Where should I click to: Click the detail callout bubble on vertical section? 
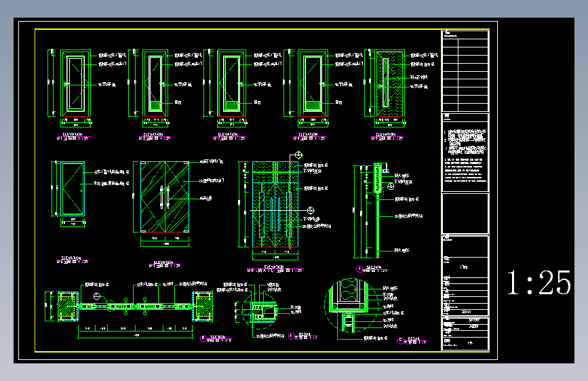pyautogui.click(x=391, y=186)
